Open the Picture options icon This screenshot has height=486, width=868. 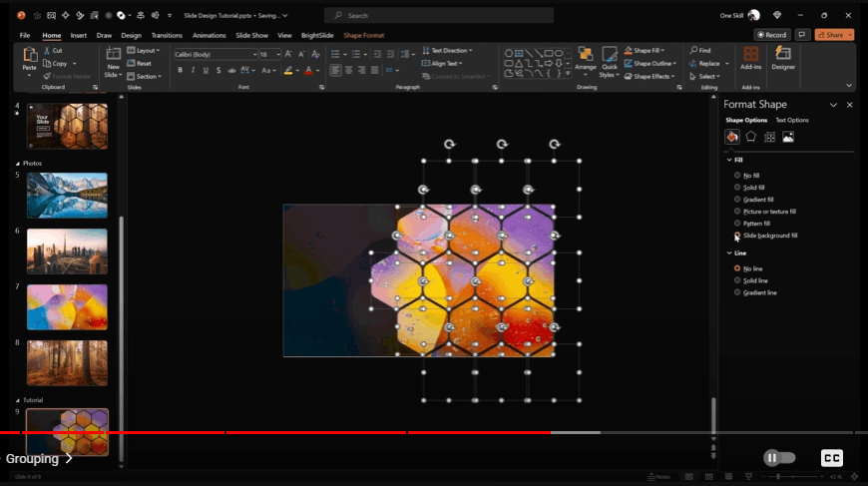(x=788, y=137)
